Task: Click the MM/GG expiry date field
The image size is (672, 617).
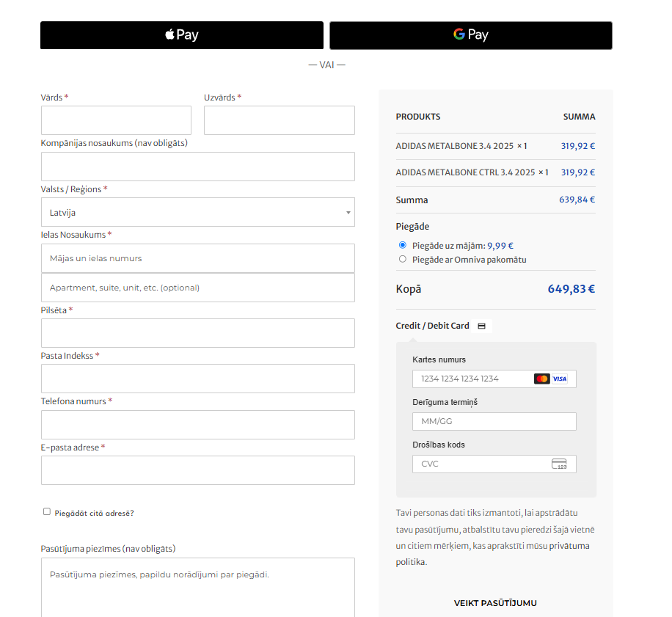Action: pos(494,420)
